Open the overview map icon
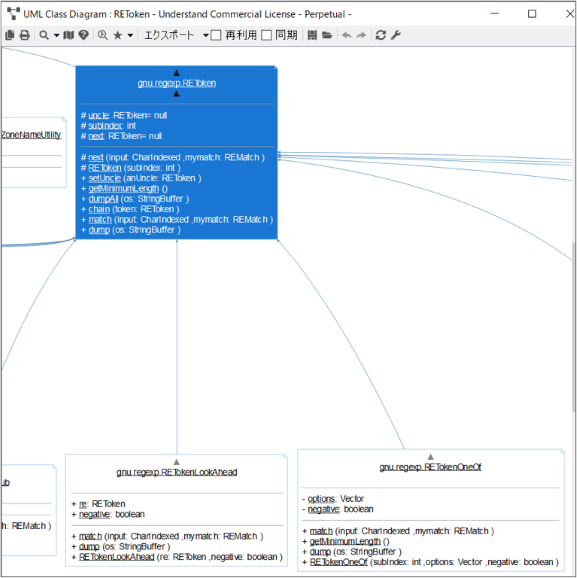The image size is (577, 578). [x=69, y=35]
